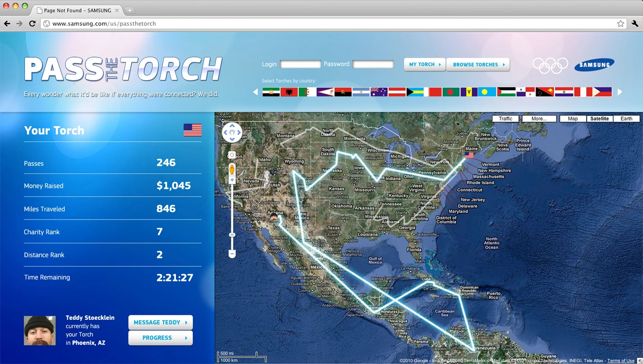Screen dimensions: 643x364
Task: Select the Palestine flag torch
Action: click(506, 92)
